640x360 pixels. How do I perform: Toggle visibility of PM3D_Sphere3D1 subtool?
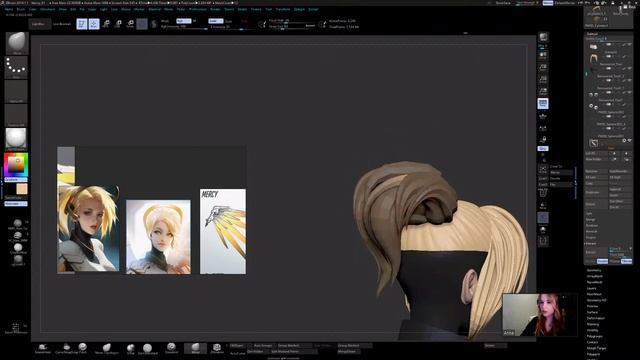(630, 140)
